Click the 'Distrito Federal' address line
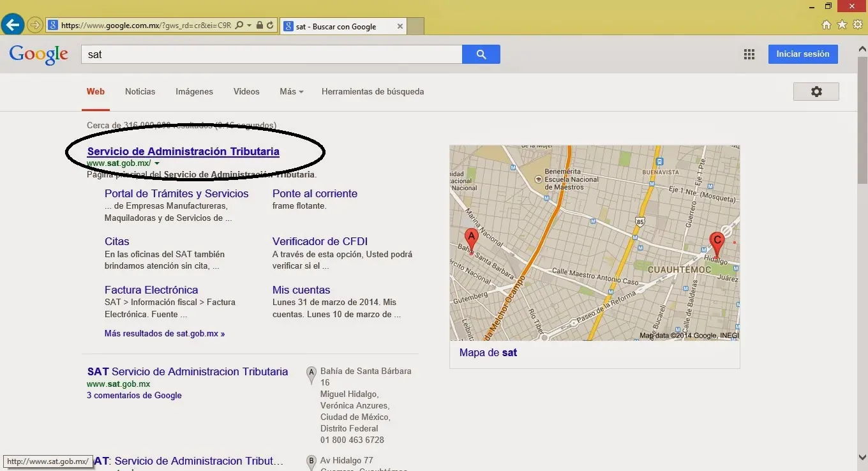This screenshot has width=868, height=471. tap(349, 428)
